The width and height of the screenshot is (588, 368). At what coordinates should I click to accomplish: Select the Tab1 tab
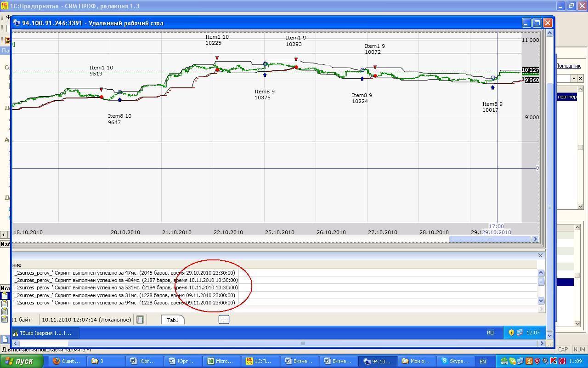click(x=172, y=320)
